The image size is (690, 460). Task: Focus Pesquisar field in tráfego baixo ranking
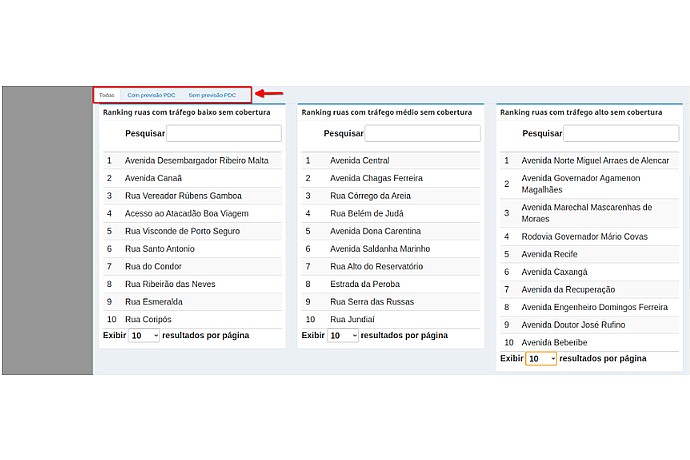click(x=224, y=133)
